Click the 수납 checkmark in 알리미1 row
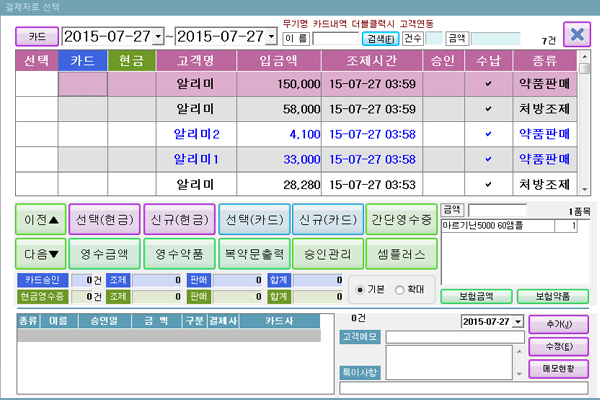600x400 pixels. click(488, 159)
